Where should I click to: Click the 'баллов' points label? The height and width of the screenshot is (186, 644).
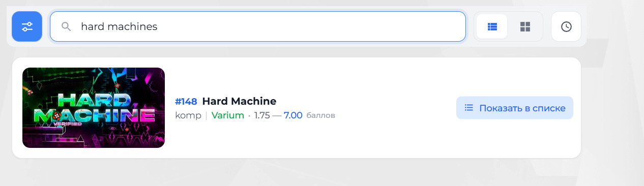coord(320,116)
